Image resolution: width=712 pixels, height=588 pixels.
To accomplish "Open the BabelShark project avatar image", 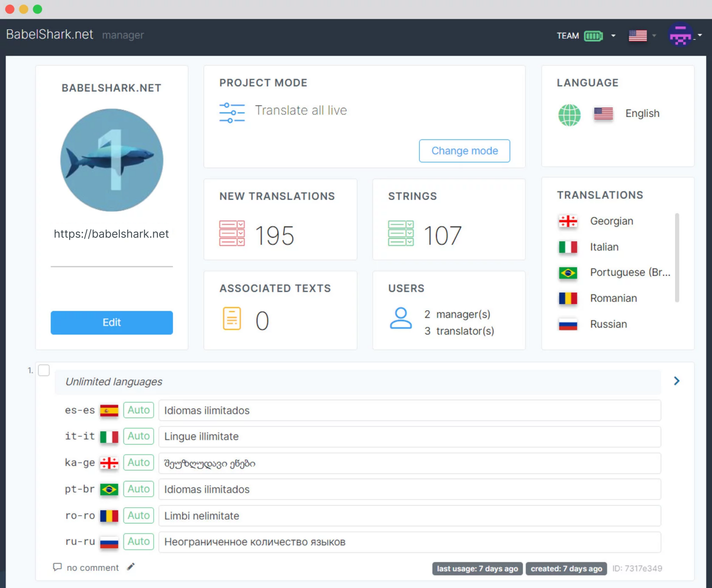I will (111, 160).
